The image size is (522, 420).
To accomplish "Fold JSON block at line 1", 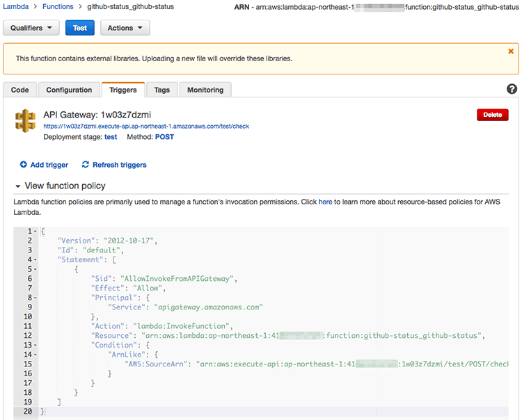I will [x=35, y=231].
